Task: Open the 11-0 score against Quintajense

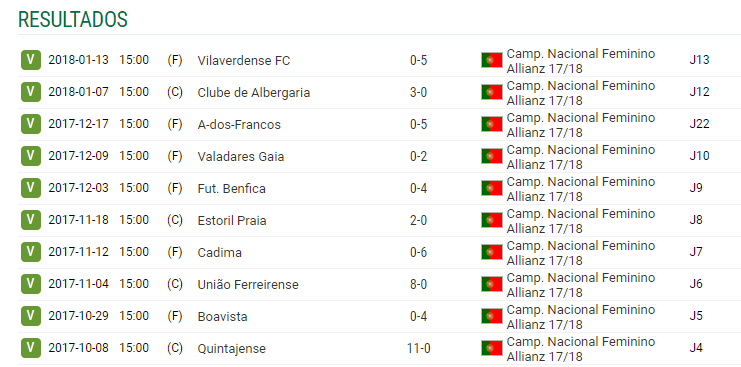Action: point(419,349)
